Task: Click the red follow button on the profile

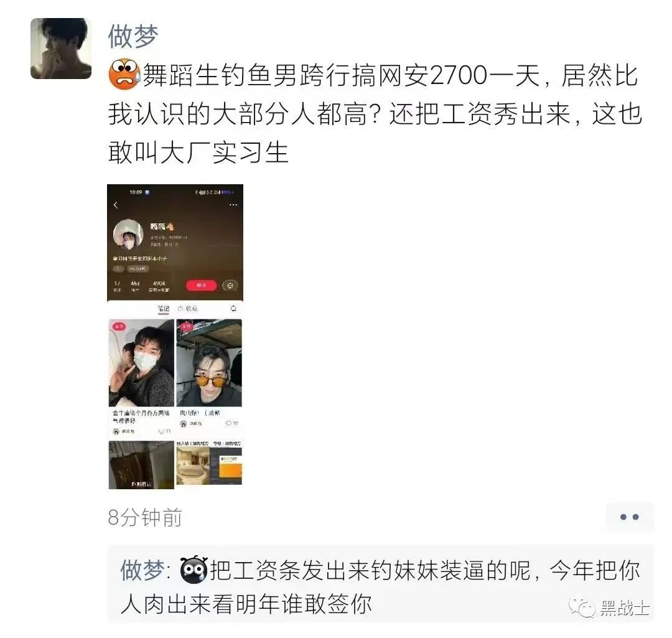Action: pos(201,286)
